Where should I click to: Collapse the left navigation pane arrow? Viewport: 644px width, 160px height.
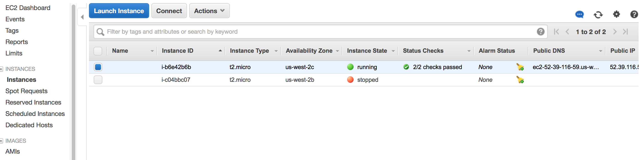point(82,17)
